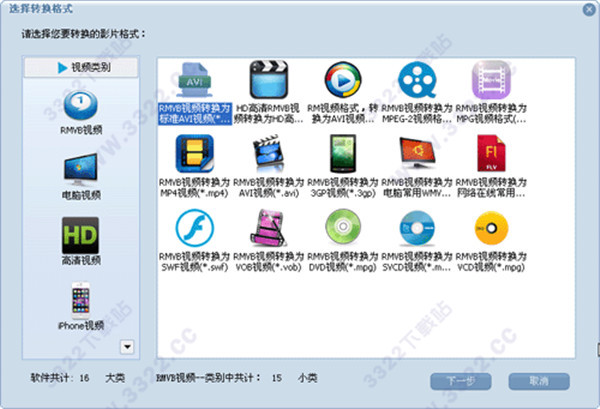This screenshot has width=600, height=409.
Task: Select RMVB to VCD视频 yellow disc icon
Action: [491, 228]
